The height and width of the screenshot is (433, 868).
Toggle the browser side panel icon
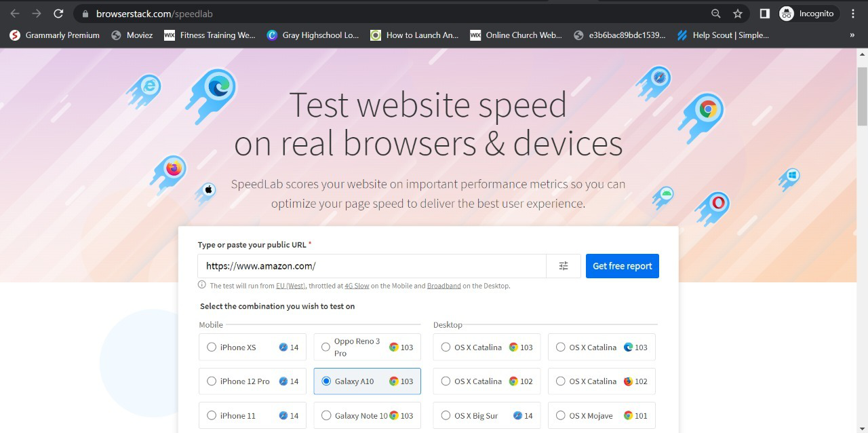pyautogui.click(x=764, y=14)
